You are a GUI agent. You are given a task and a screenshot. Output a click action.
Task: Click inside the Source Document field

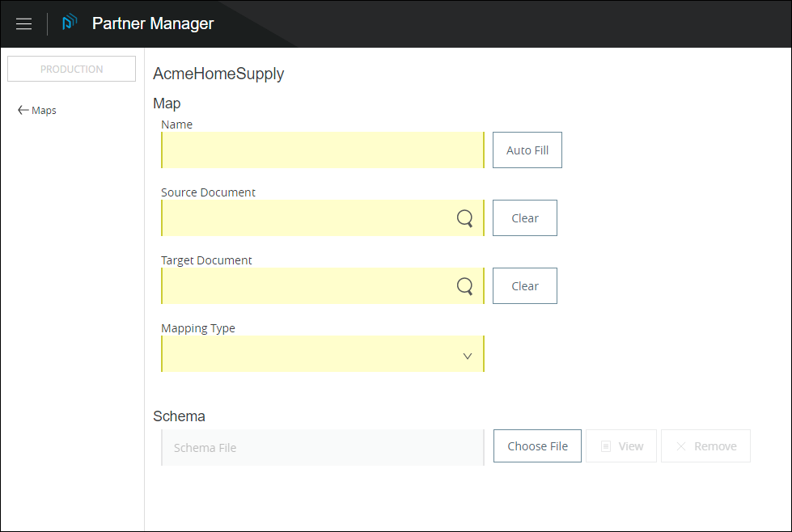coord(307,218)
